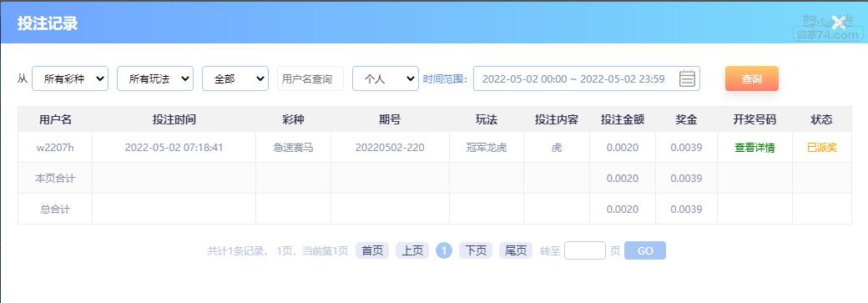Go to 下页 in pagination
868x303 pixels.
coord(476,251)
